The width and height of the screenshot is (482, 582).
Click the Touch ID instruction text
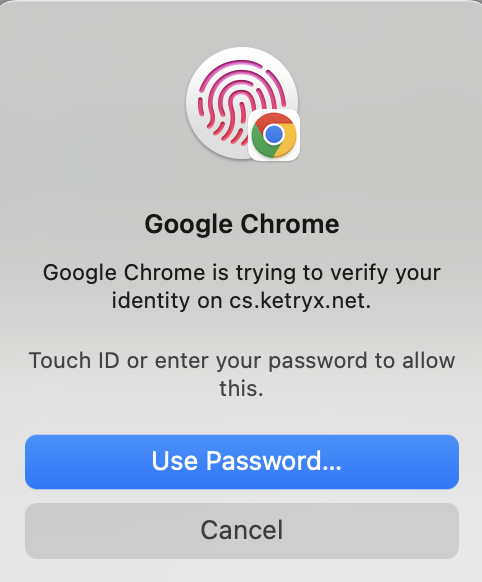pos(242,374)
